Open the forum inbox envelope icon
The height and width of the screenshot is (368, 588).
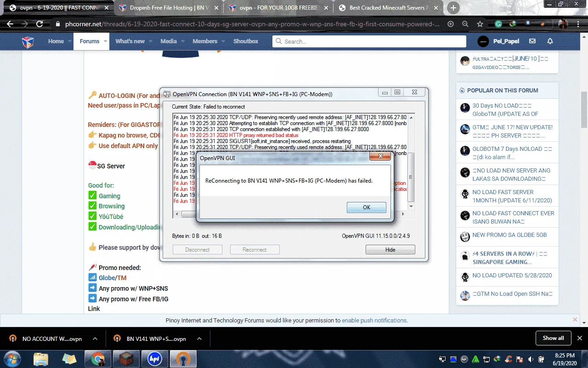(x=532, y=41)
